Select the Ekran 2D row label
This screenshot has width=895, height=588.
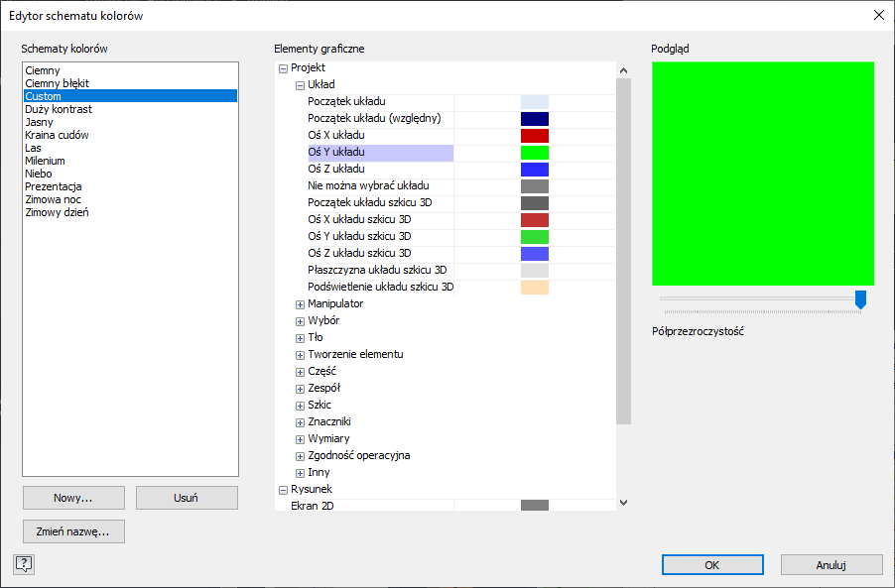313,506
